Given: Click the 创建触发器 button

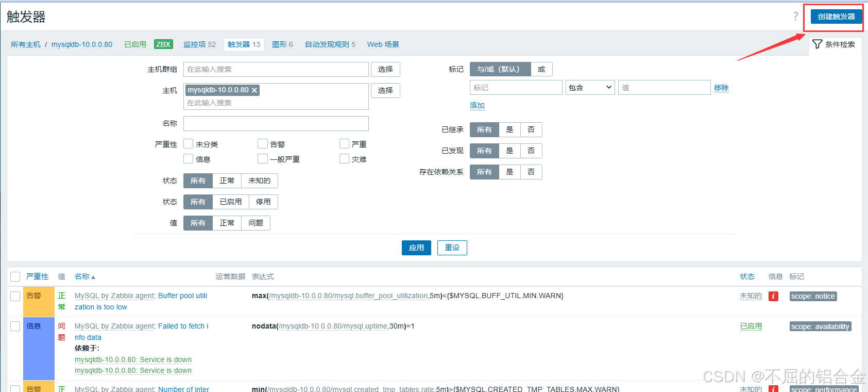Looking at the screenshot, I should pos(837,17).
